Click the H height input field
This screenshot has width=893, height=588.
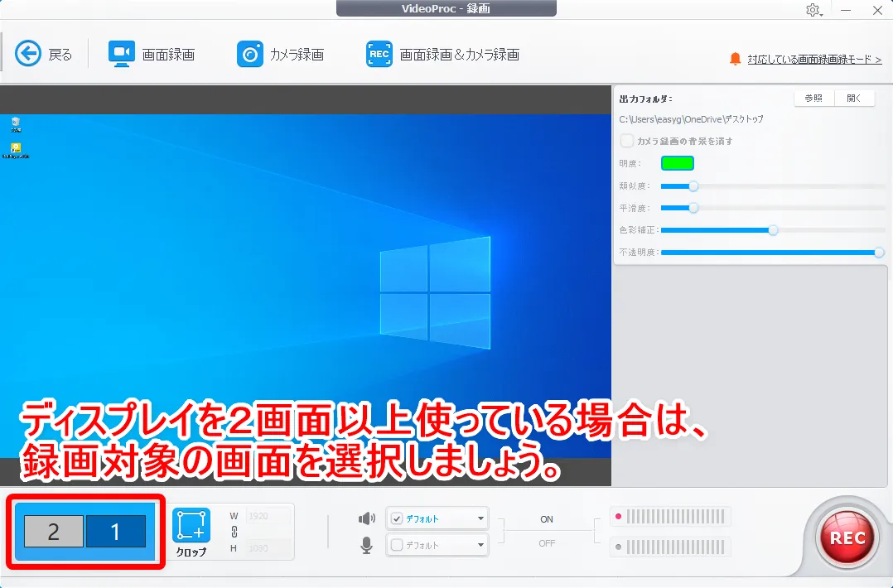click(x=268, y=549)
